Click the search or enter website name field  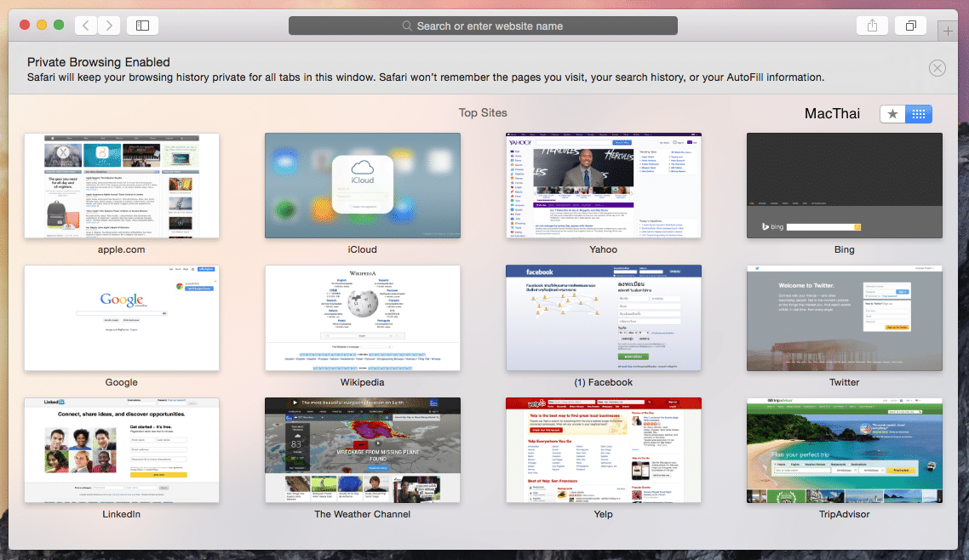(x=484, y=26)
